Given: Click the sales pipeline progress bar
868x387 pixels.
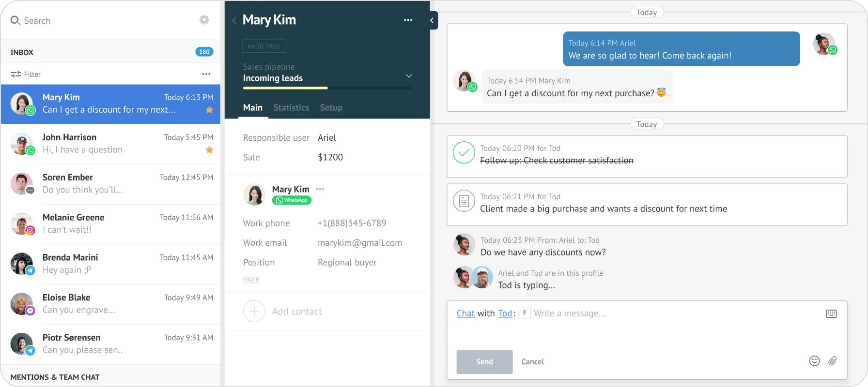Looking at the screenshot, I should (x=327, y=88).
